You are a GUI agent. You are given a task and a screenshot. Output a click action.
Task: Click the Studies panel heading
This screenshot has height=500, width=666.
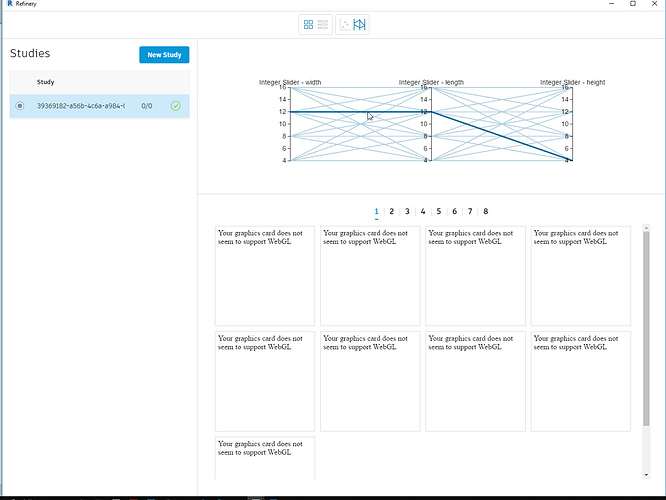coord(30,54)
